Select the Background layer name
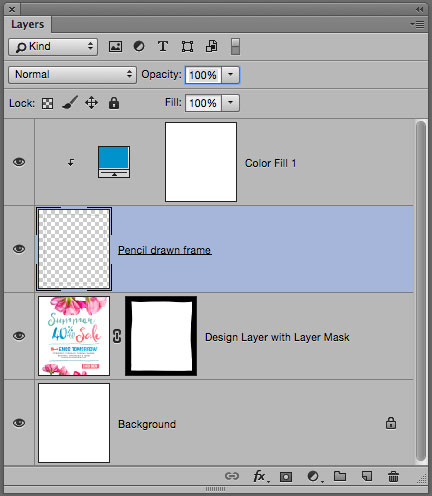 147,424
